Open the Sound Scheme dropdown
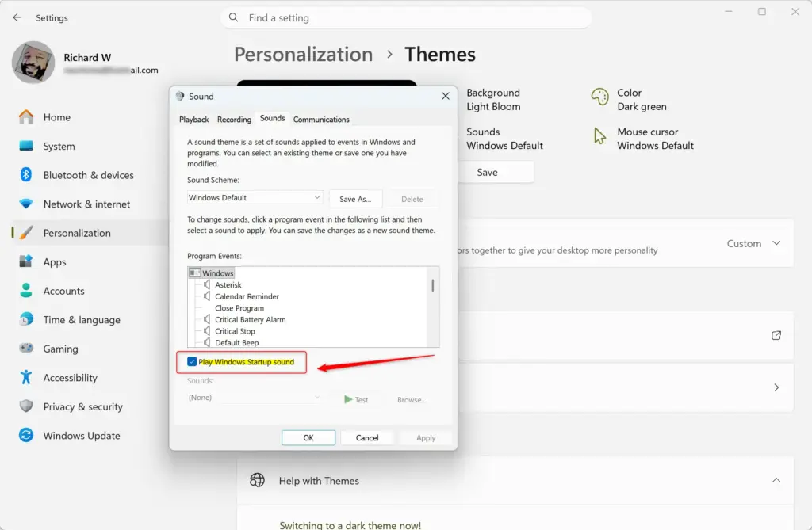Viewport: 812px width, 530px height. click(255, 198)
